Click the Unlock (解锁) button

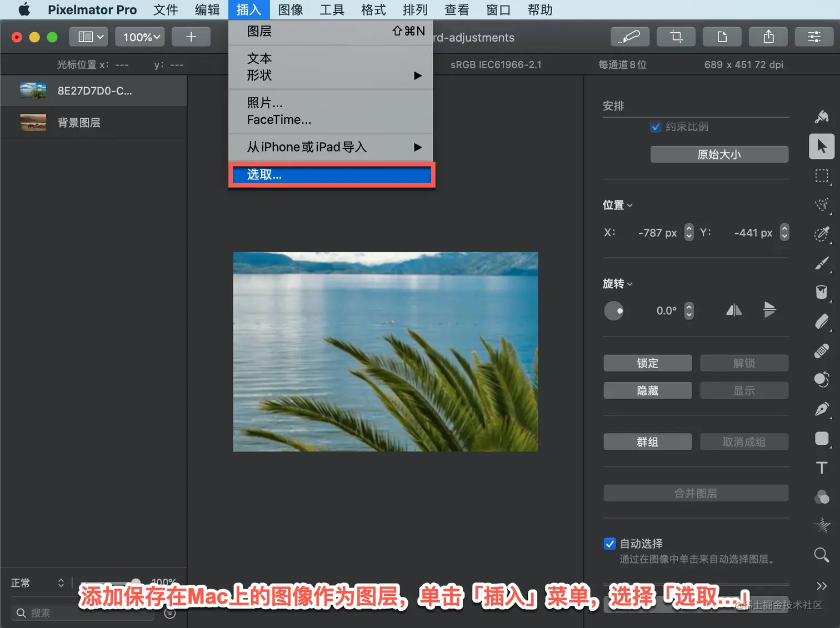(x=744, y=363)
